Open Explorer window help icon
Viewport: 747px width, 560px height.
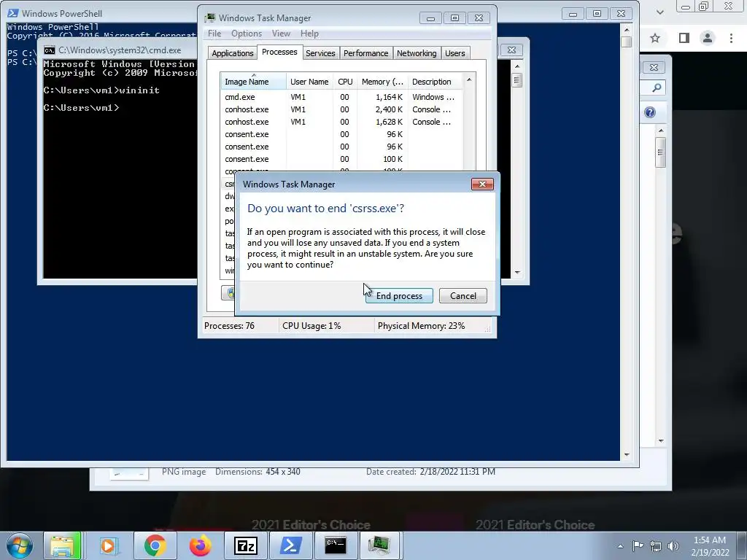click(650, 112)
